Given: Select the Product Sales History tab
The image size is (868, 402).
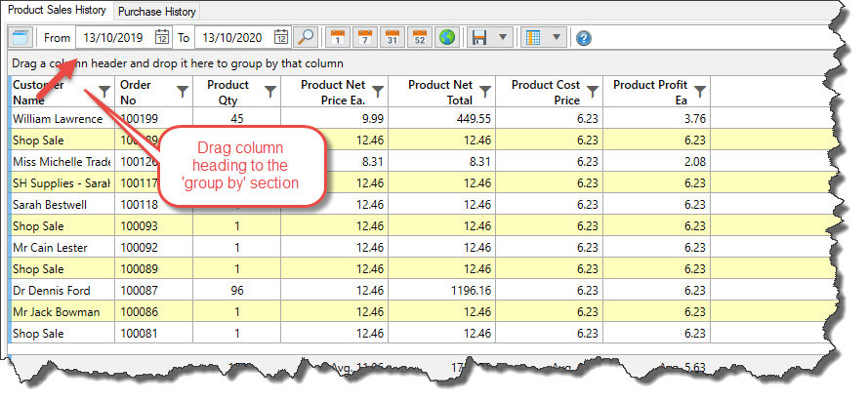Looking at the screenshot, I should click(x=57, y=11).
